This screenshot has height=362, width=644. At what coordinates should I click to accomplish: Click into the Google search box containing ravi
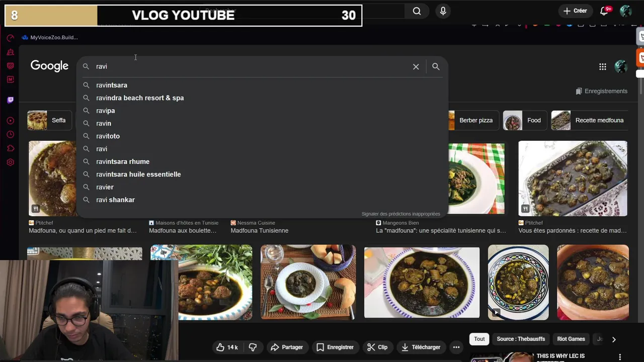[x=252, y=66]
